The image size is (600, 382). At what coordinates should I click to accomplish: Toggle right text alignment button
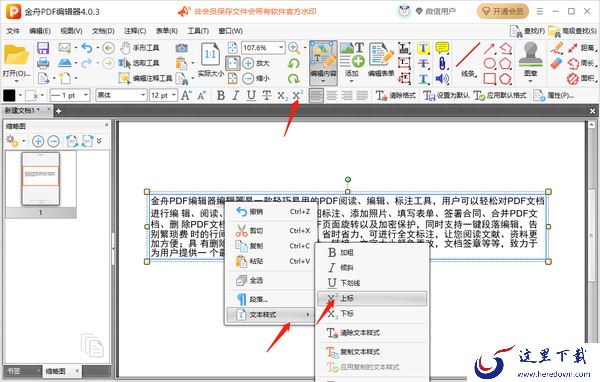[347, 95]
